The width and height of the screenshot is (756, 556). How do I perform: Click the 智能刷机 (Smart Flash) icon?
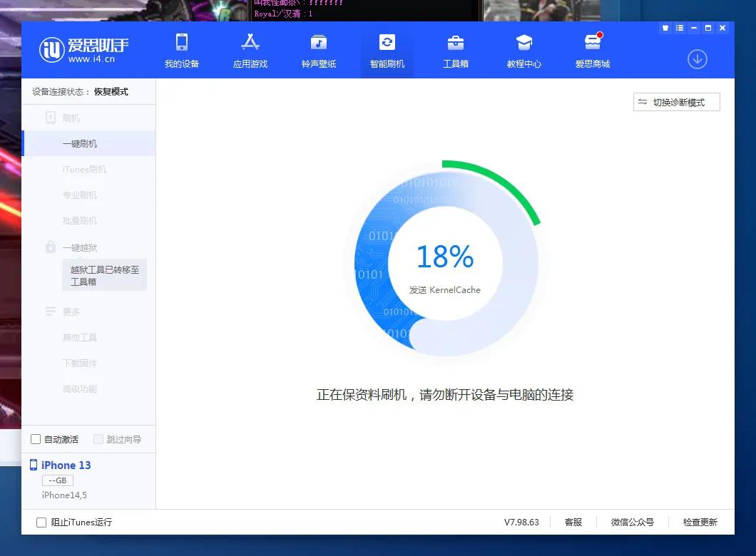pos(387,50)
